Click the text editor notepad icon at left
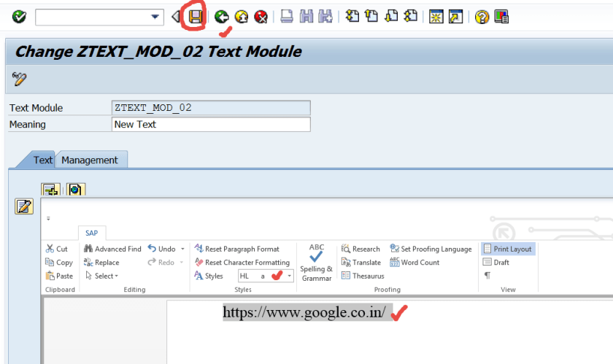613x364 pixels. (24, 206)
